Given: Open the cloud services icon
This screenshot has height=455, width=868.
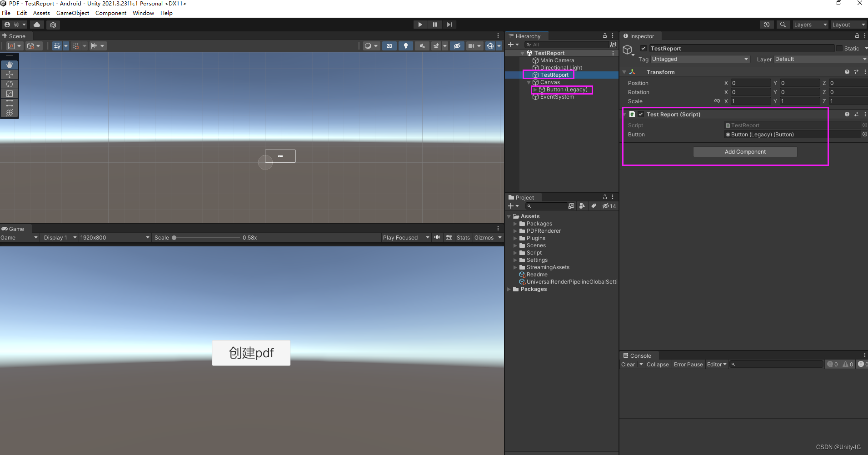Looking at the screenshot, I should click(37, 25).
